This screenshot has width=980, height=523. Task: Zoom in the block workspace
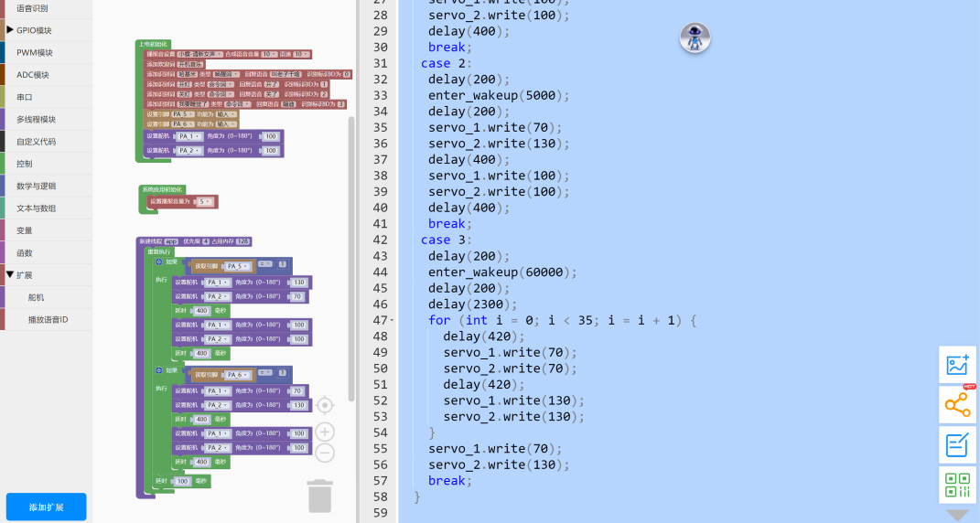click(325, 432)
